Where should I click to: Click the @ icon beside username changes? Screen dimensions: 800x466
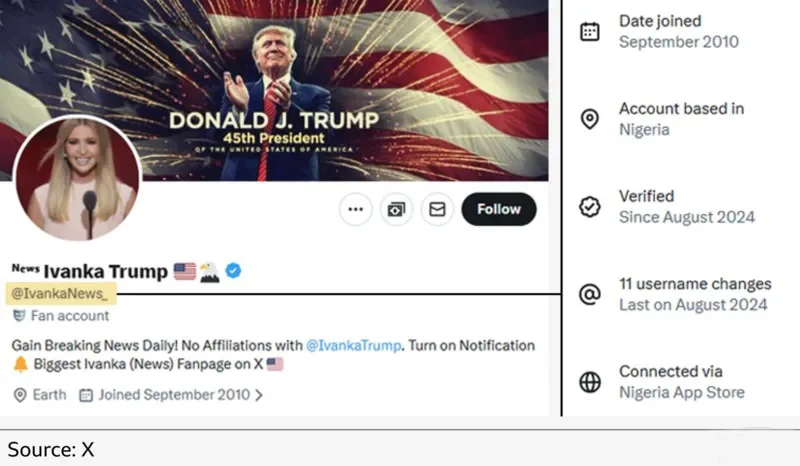(590, 295)
